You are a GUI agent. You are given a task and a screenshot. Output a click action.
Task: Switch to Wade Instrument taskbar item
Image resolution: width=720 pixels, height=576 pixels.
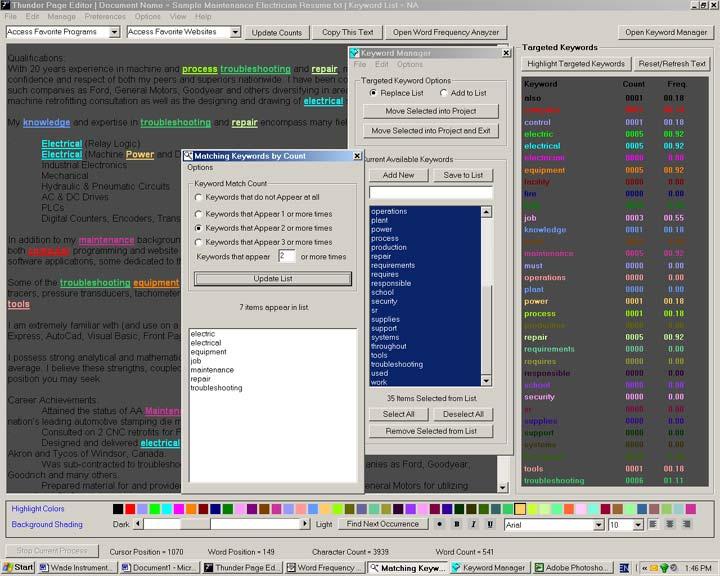coord(75,568)
